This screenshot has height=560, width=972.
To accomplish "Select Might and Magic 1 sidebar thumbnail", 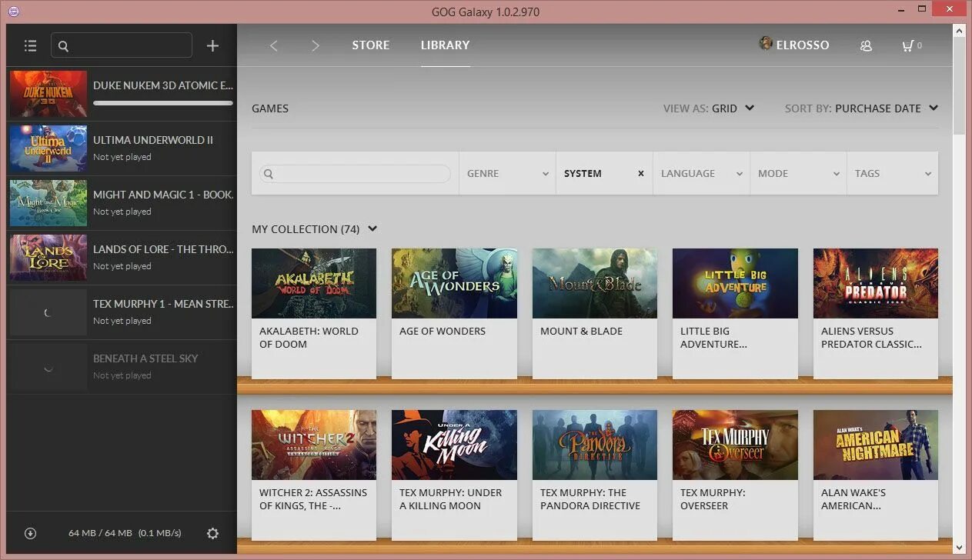I will pos(48,203).
